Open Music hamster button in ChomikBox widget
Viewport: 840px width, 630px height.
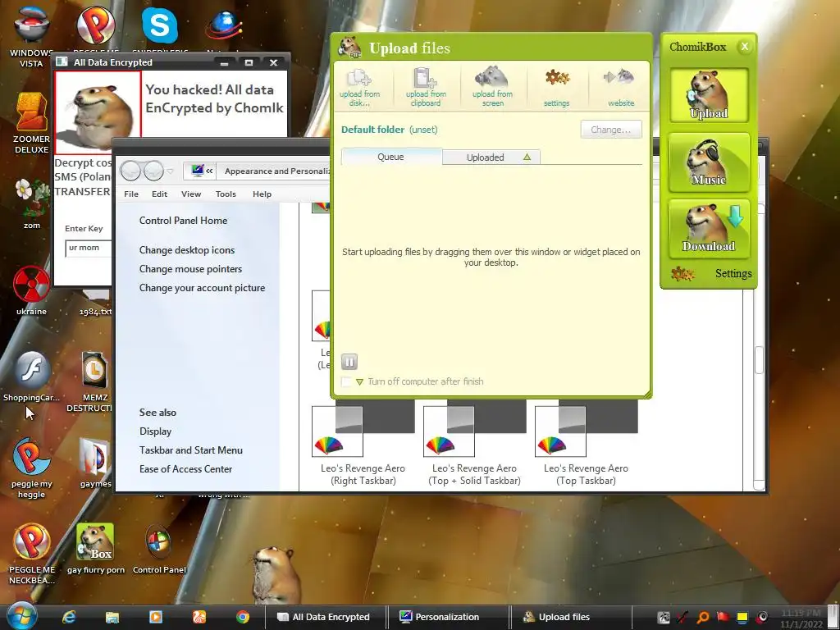(x=709, y=162)
